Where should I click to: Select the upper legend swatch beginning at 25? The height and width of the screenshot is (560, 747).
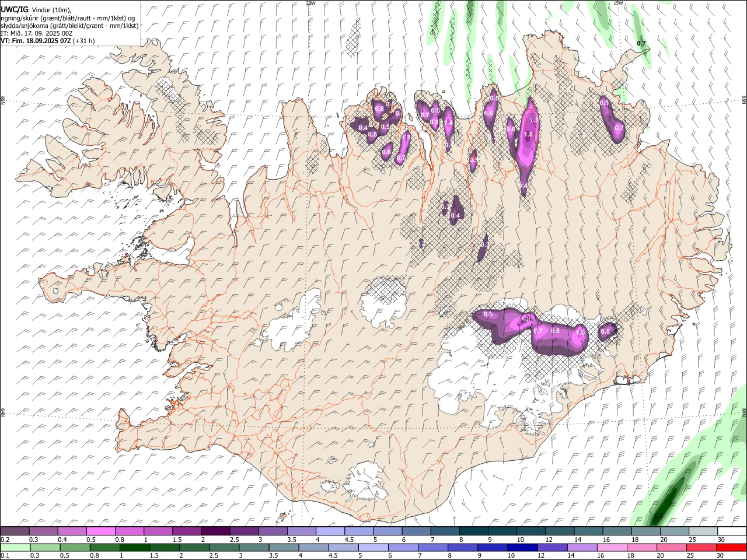[702, 531]
